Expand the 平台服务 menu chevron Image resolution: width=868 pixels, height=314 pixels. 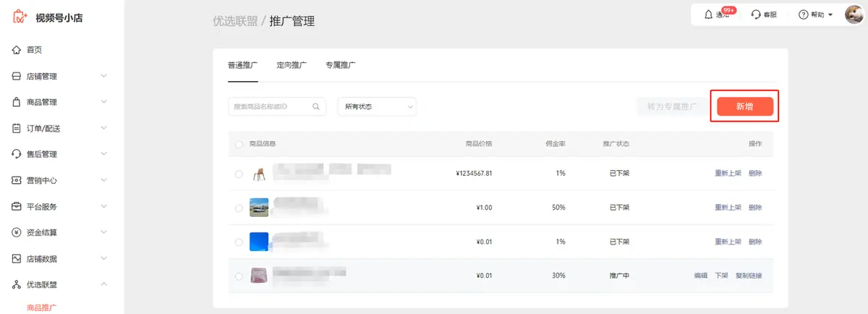click(104, 206)
